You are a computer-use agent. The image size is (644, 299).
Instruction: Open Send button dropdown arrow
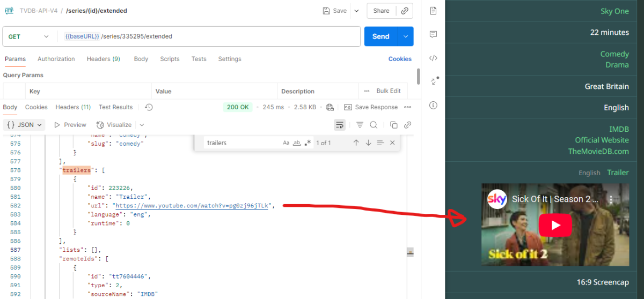tap(406, 36)
